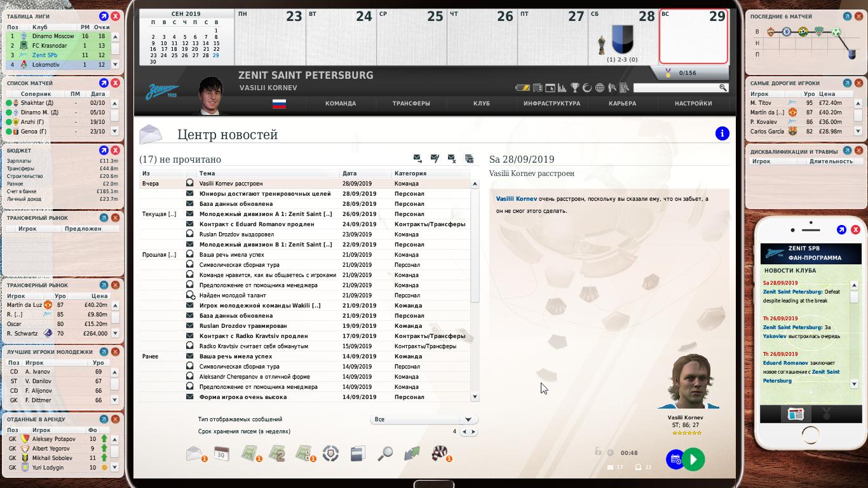Click the Russian flag icon
Image resolution: width=868 pixels, height=488 pixels.
pyautogui.click(x=279, y=104)
